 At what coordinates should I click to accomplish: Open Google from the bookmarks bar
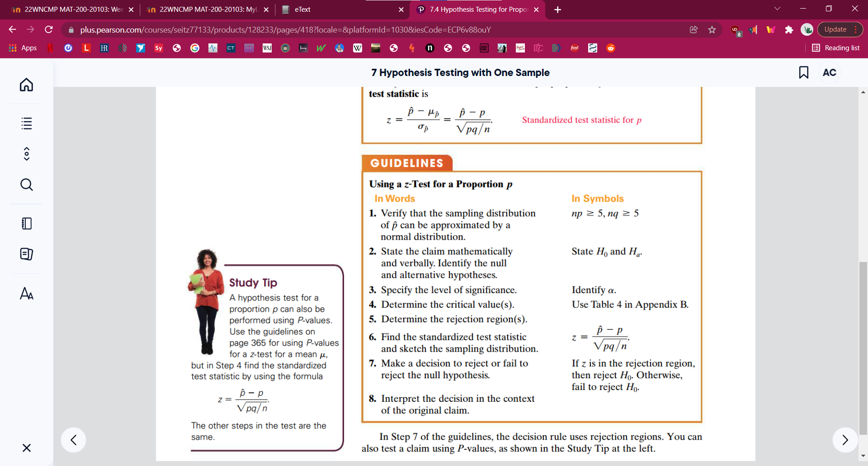coord(195,48)
